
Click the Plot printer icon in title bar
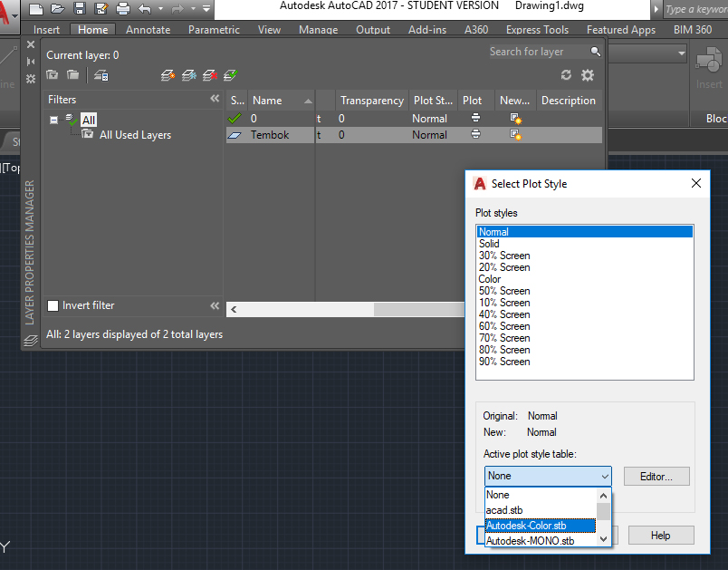point(123,8)
